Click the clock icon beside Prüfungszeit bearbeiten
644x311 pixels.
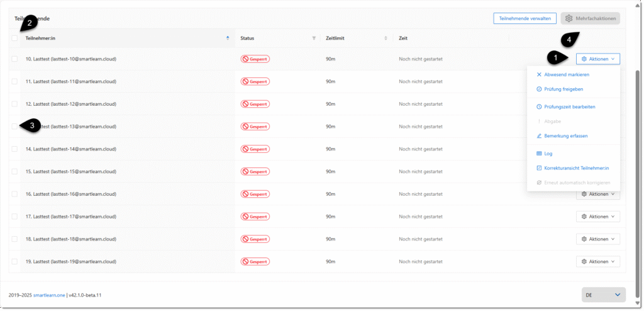click(x=539, y=106)
